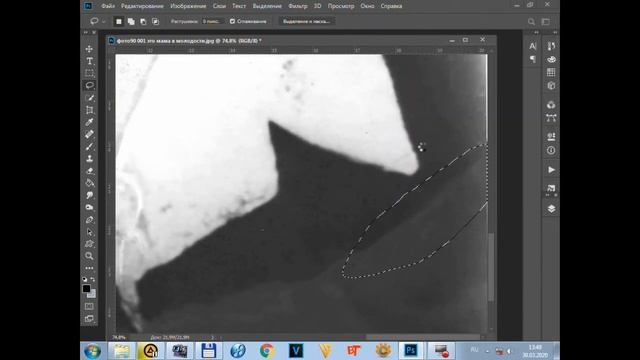
Task: Open the Actions play panel icon
Action: (x=551, y=169)
